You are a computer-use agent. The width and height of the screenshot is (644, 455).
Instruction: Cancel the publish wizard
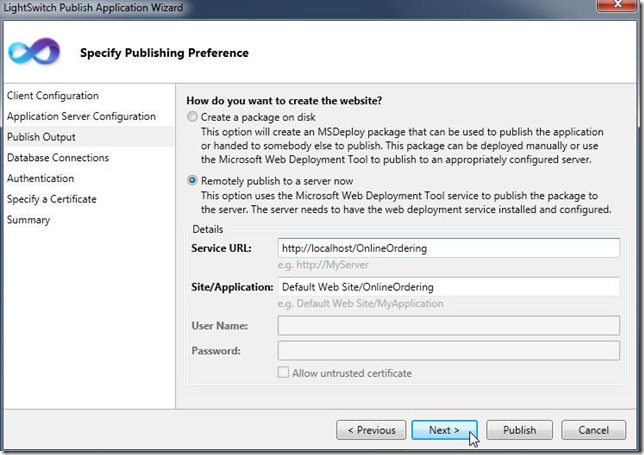[x=593, y=430]
